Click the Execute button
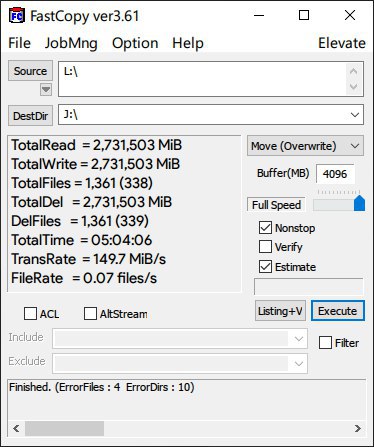The height and width of the screenshot is (447, 374). coord(338,311)
